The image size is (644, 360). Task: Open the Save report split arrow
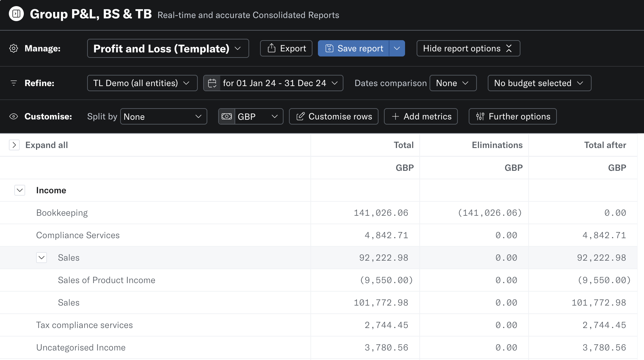[x=397, y=48]
